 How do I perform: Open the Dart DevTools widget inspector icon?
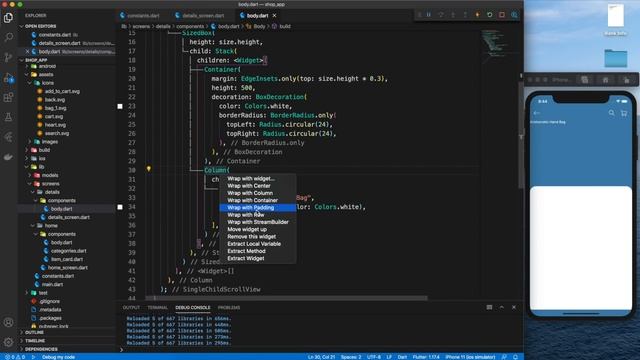point(514,15)
